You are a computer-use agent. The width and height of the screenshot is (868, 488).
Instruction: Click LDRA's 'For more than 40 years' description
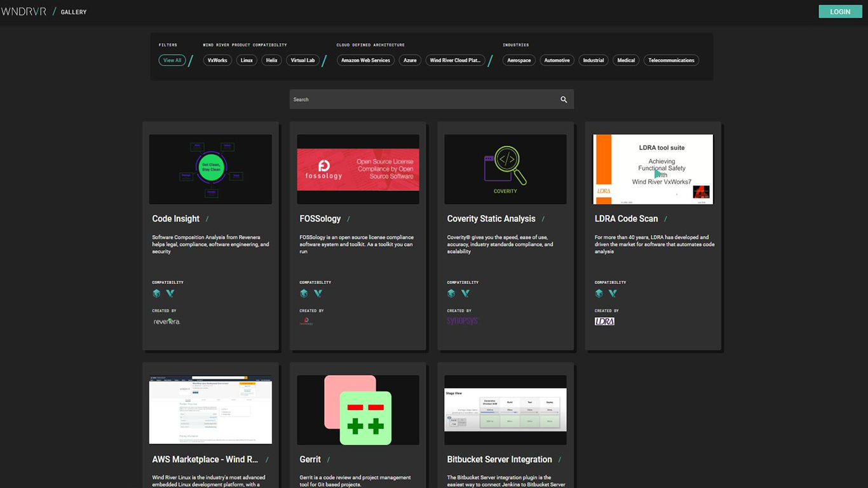pyautogui.click(x=654, y=244)
